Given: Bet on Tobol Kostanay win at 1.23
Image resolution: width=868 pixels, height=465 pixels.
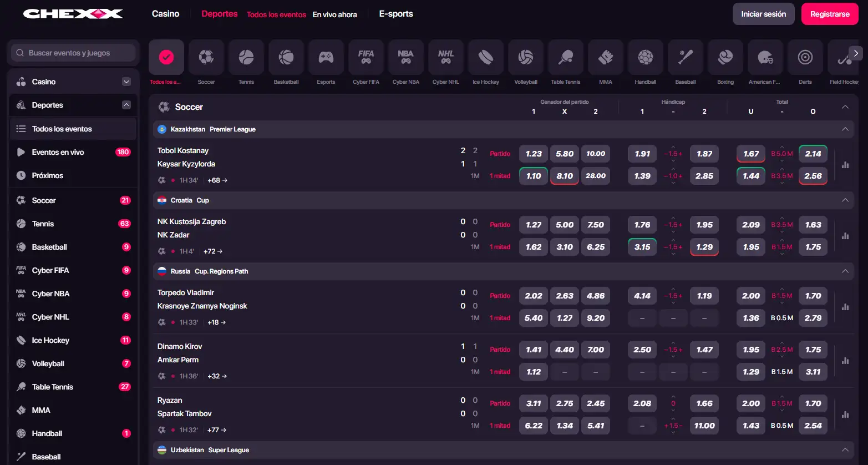Looking at the screenshot, I should point(534,154).
